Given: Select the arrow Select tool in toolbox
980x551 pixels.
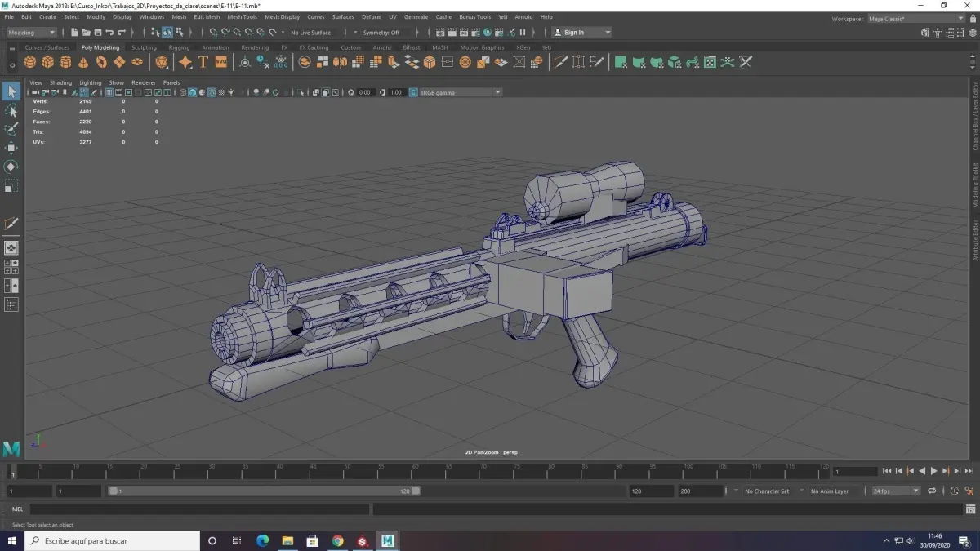Looking at the screenshot, I should click(x=11, y=91).
